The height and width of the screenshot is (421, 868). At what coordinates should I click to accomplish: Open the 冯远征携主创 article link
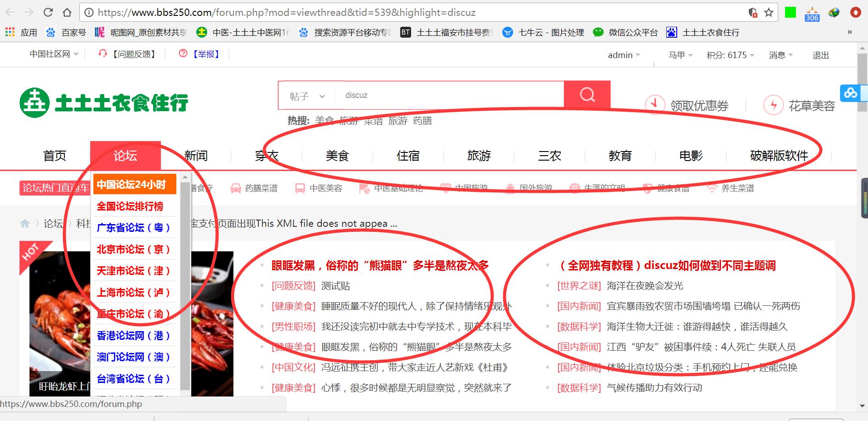[415, 367]
